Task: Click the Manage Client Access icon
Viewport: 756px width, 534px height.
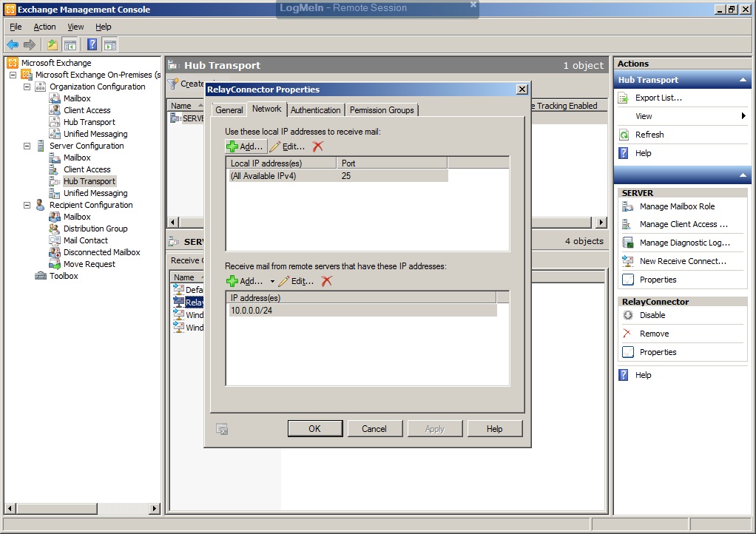Action: 627,224
